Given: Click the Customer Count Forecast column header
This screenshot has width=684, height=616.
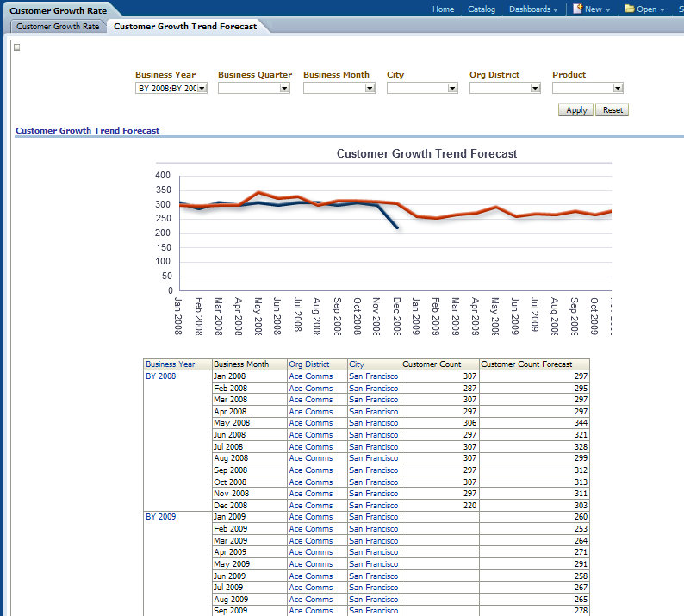Looking at the screenshot, I should coord(526,364).
